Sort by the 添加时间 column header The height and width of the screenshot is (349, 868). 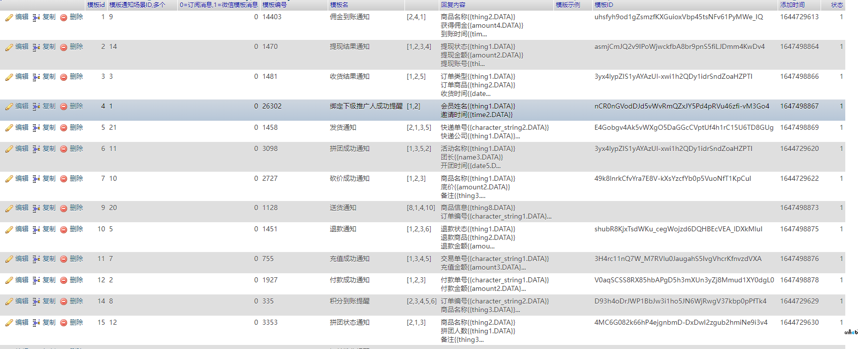tap(792, 5)
